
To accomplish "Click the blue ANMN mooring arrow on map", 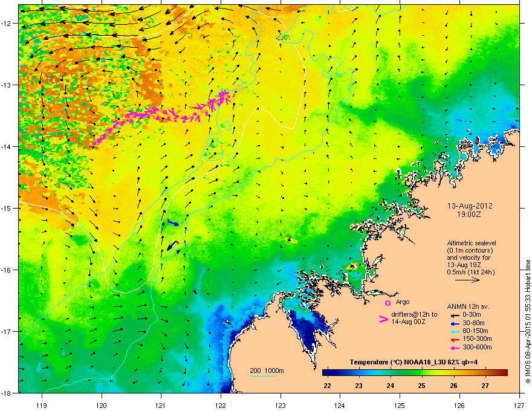I will tap(174, 223).
